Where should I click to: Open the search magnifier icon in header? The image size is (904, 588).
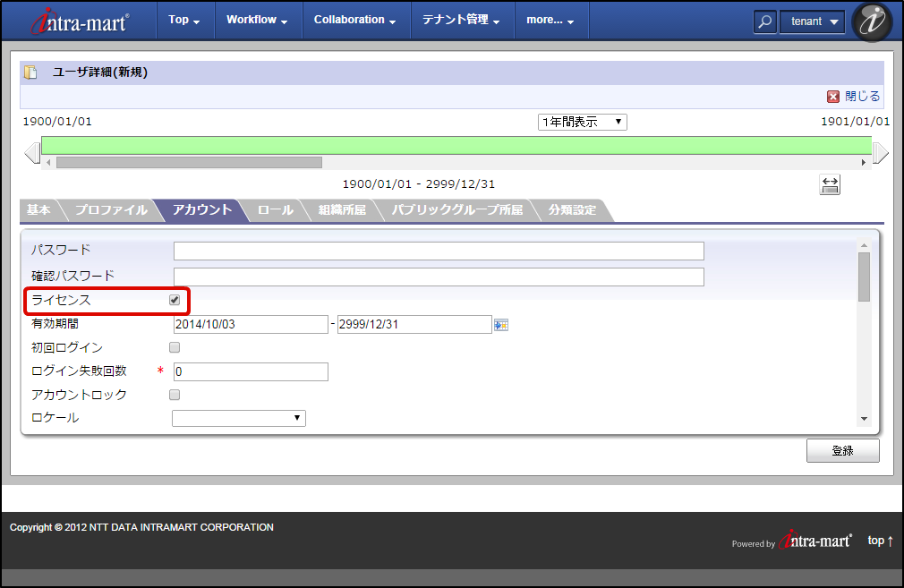coord(764,21)
